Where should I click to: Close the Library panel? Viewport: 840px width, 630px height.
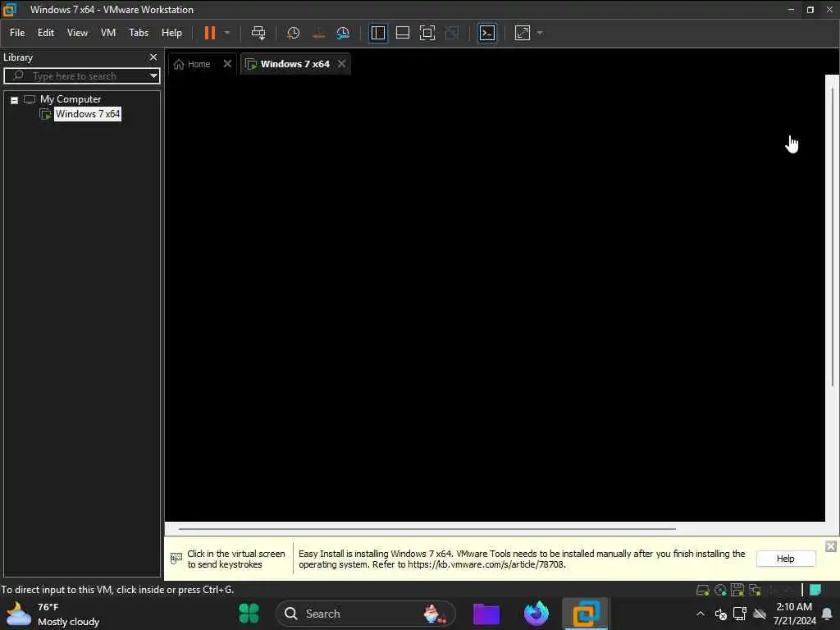pyautogui.click(x=153, y=57)
